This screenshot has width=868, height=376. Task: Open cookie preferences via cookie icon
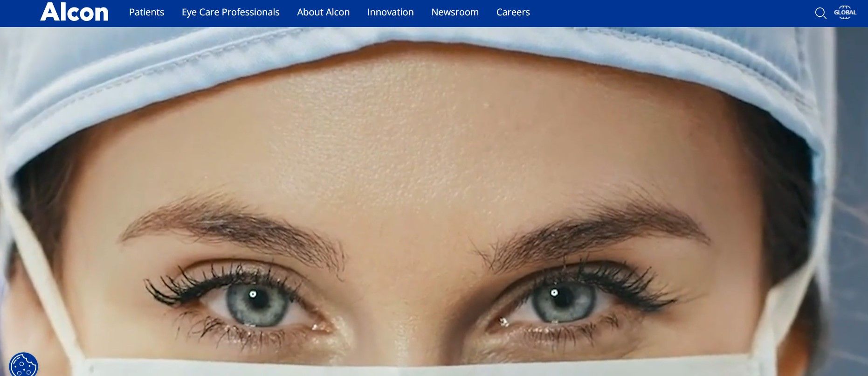[x=23, y=365]
